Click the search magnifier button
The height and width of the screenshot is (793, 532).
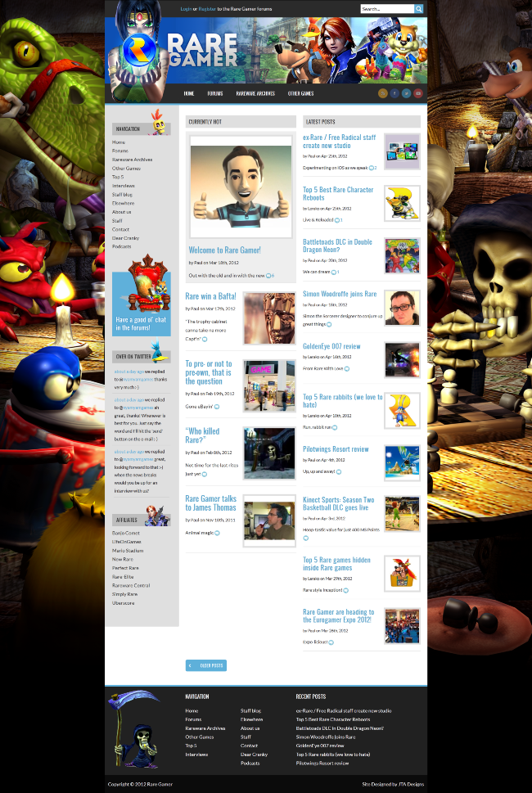pyautogui.click(x=419, y=9)
